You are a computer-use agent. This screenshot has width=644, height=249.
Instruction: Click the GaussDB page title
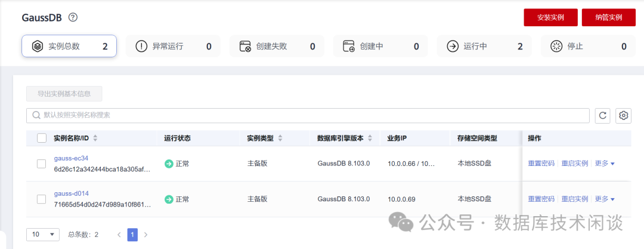pyautogui.click(x=42, y=18)
